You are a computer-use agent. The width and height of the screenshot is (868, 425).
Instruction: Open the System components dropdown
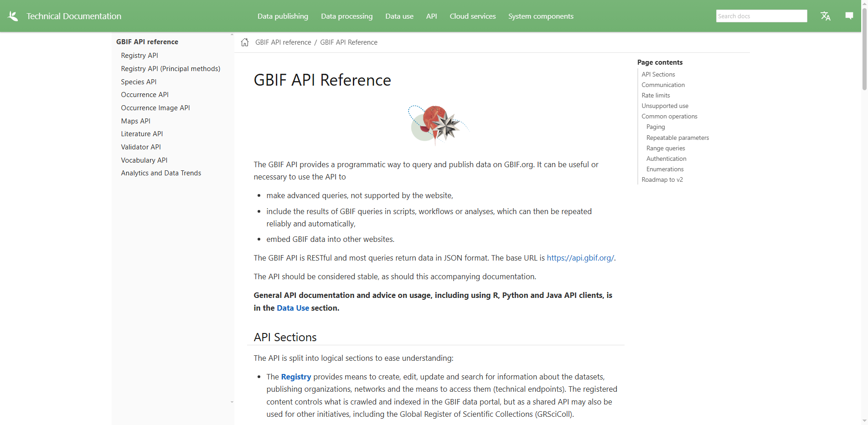pyautogui.click(x=541, y=16)
